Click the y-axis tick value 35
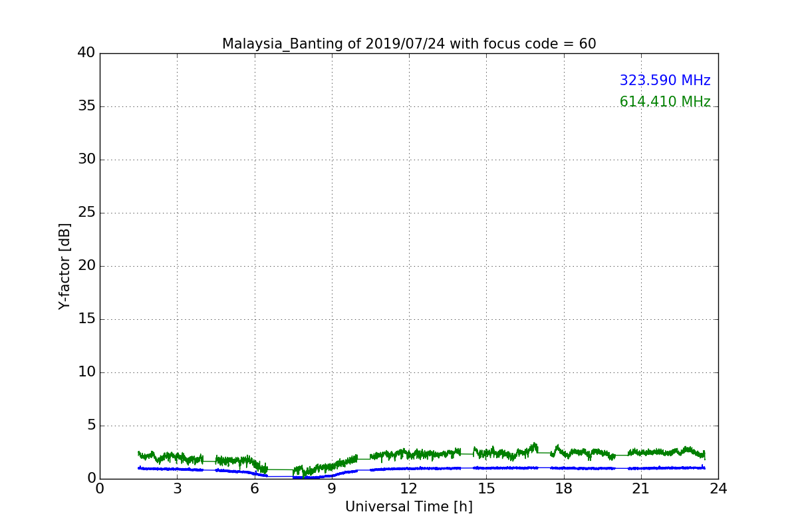Viewport: 798px width, 532px height. (x=86, y=106)
